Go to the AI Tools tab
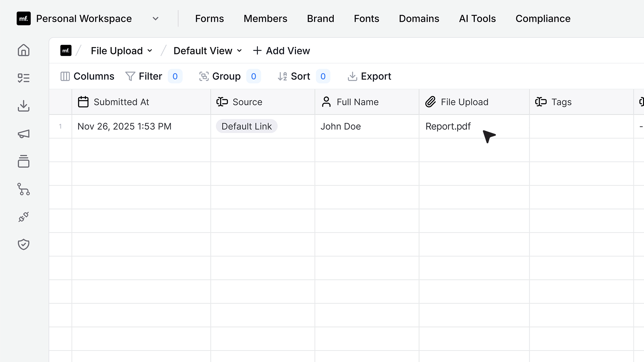 tap(477, 19)
